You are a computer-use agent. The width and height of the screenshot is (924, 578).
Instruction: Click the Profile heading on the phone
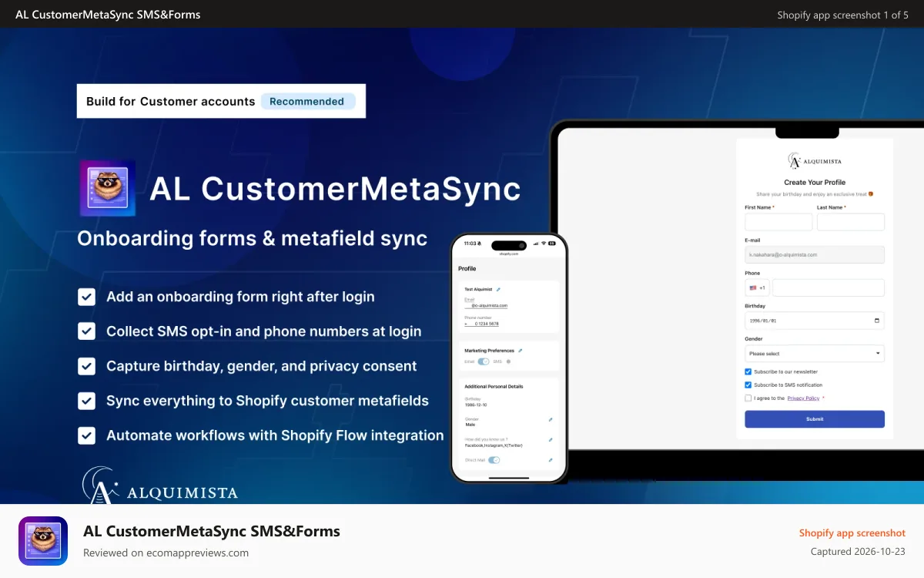click(x=467, y=269)
